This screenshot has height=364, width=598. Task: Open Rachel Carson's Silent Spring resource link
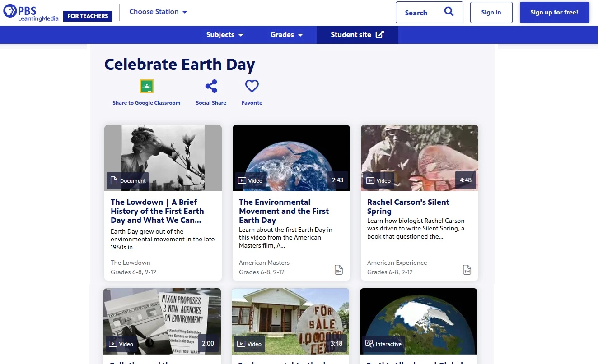pyautogui.click(x=408, y=206)
